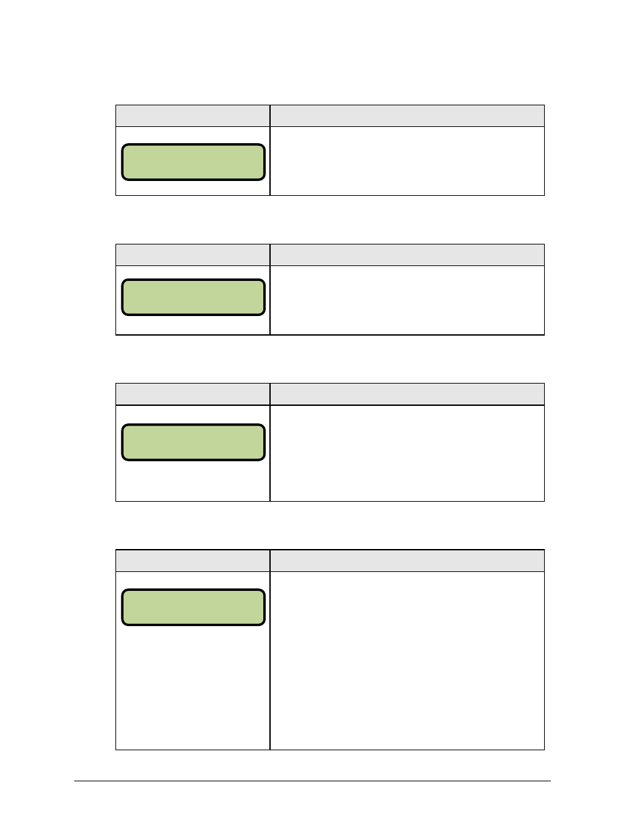Click the narrow gray header cell of the first table

(193, 115)
